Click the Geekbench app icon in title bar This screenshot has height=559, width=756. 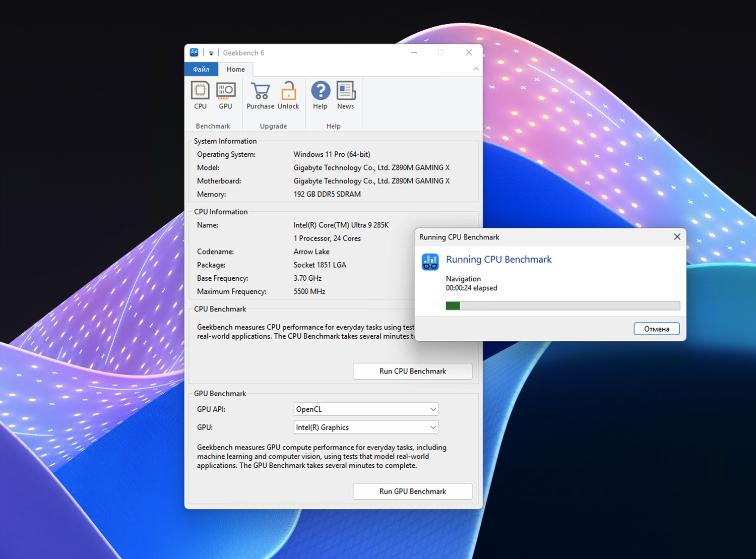(194, 52)
